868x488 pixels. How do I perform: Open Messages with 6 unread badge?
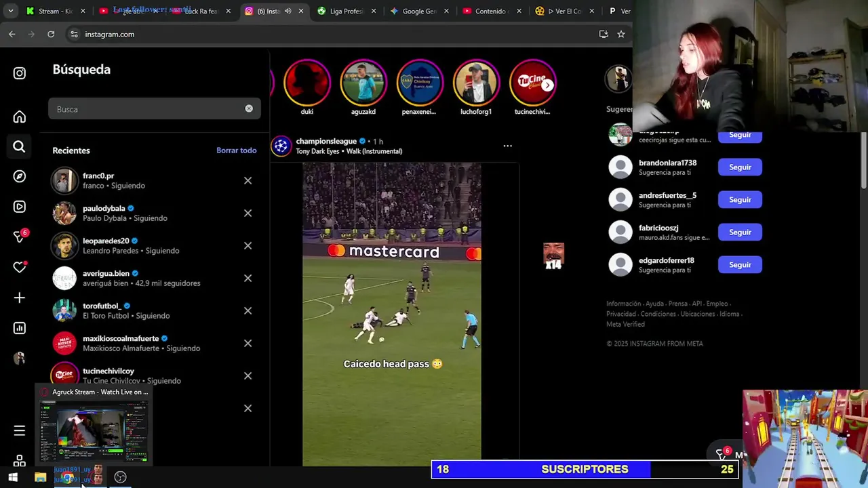pos(20,237)
